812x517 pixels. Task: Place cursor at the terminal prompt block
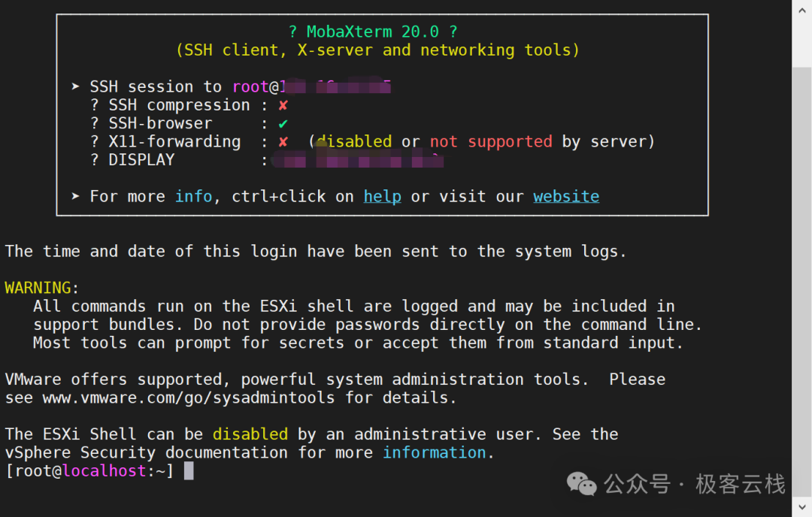[x=189, y=471]
